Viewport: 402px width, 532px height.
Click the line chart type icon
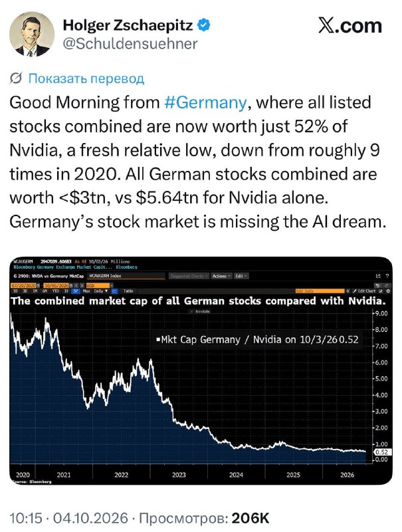(114, 291)
